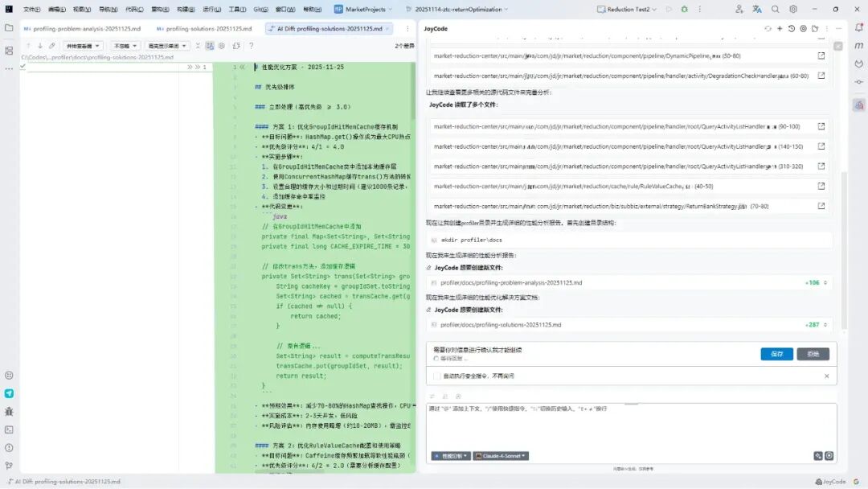This screenshot has height=489, width=868.
Task: Jump to next difference arrow
Action: click(x=40, y=46)
